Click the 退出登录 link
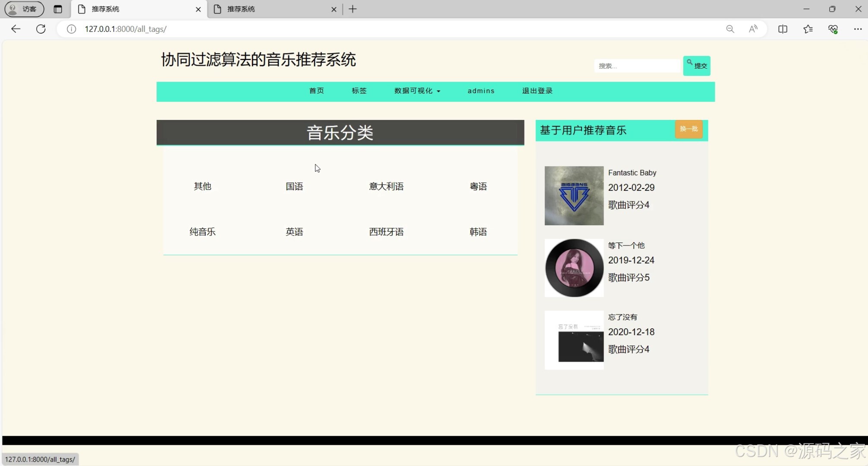The width and height of the screenshot is (868, 466). pyautogui.click(x=537, y=91)
